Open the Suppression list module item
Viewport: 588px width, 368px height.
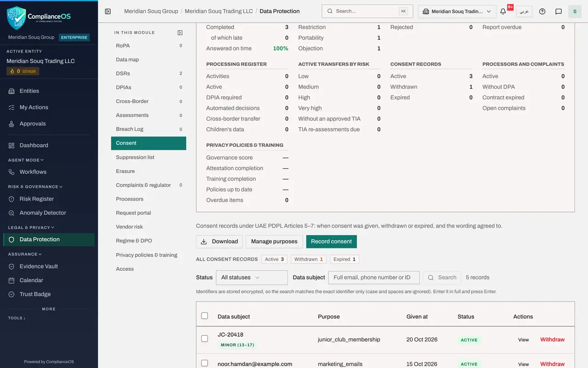pos(148,157)
